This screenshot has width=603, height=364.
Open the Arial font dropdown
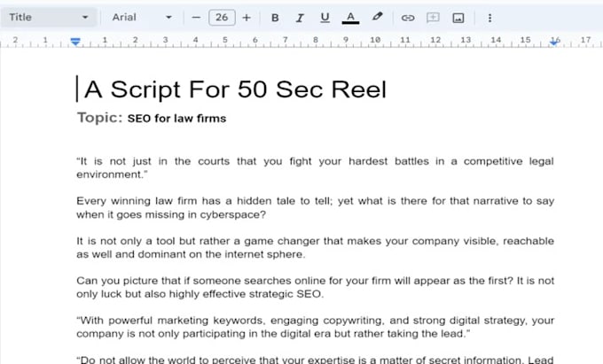point(142,17)
